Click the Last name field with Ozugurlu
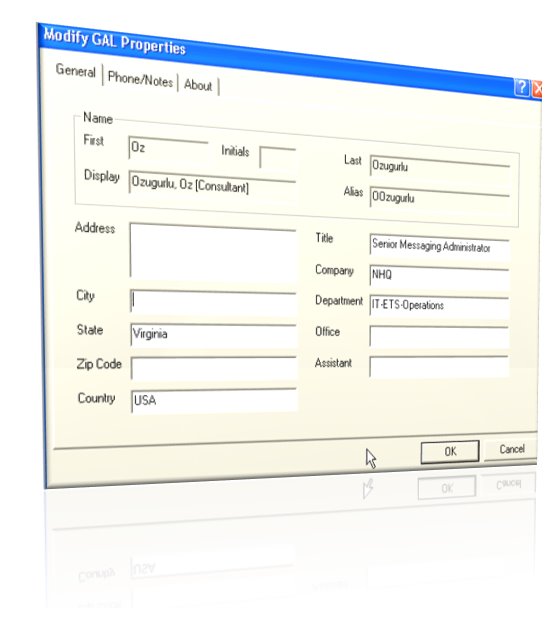This screenshot has width=557, height=639. [439, 167]
